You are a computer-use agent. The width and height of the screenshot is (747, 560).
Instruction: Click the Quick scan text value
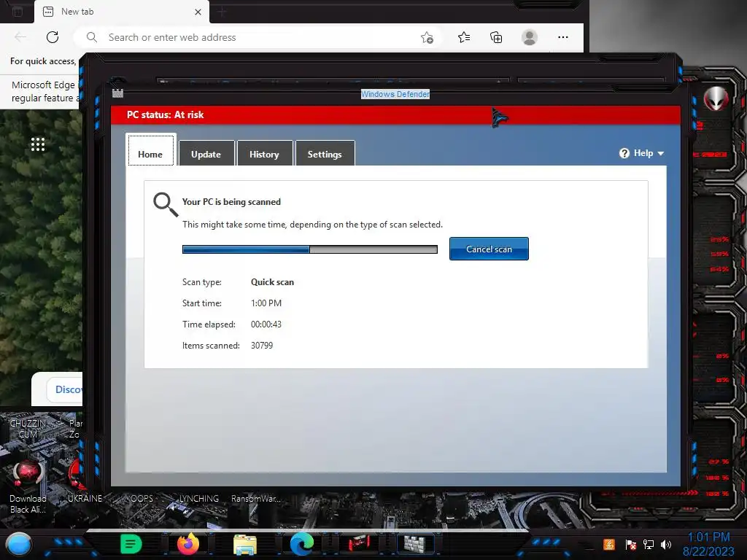coord(273,282)
